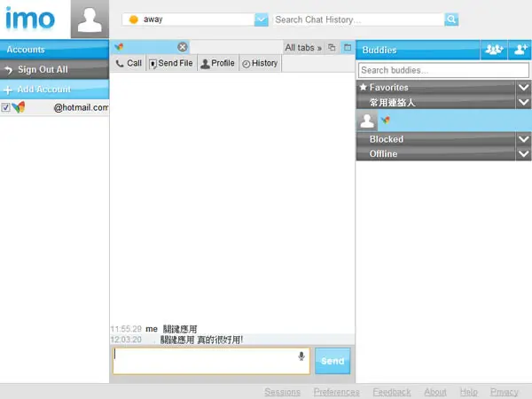Click the Search buddies input field
This screenshot has height=399, width=532.
[x=443, y=70]
